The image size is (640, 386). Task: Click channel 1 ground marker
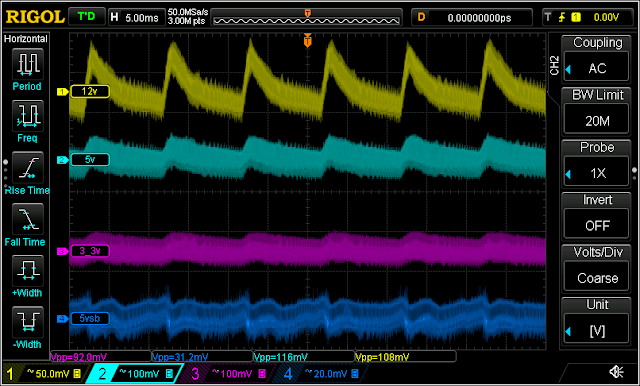click(x=62, y=93)
